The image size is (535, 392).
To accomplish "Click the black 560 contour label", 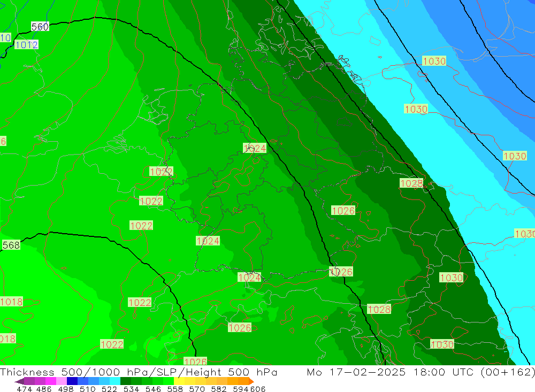I will click(x=40, y=27).
